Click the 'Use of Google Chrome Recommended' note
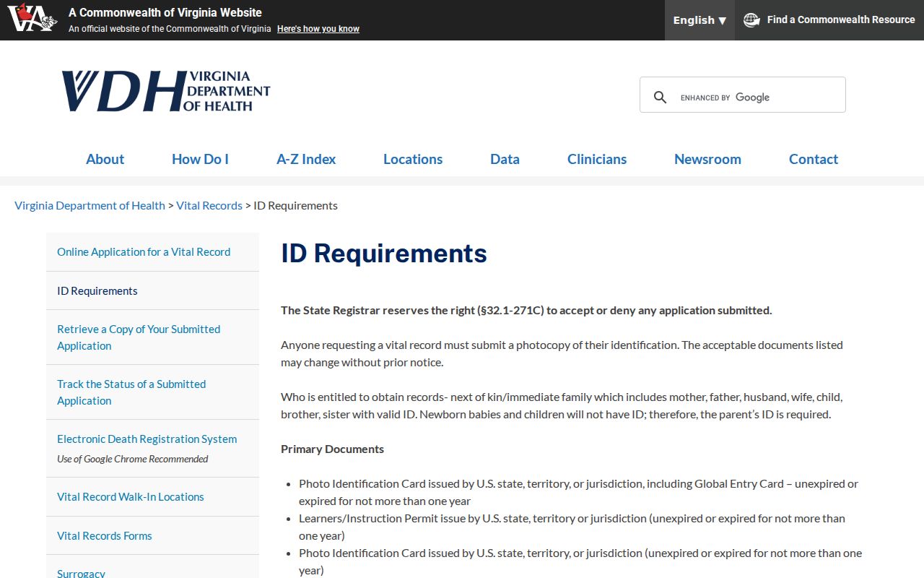The width and height of the screenshot is (924, 578). [133, 459]
